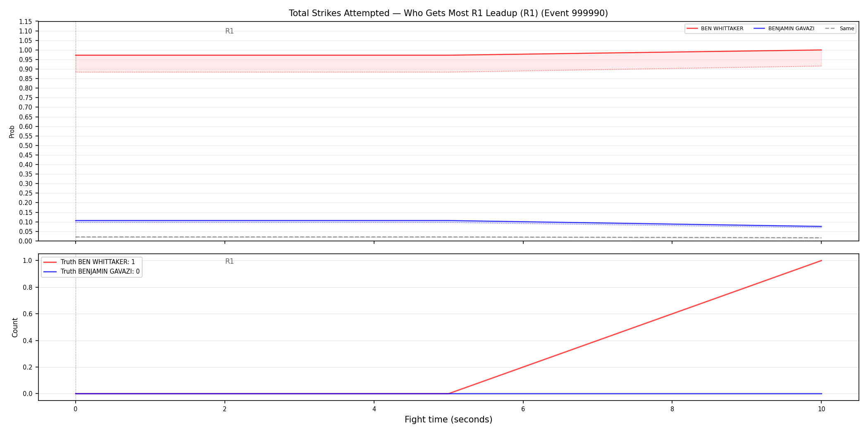Click the R1 round label in bottom chart
The height and width of the screenshot is (434, 868).
pos(229,261)
